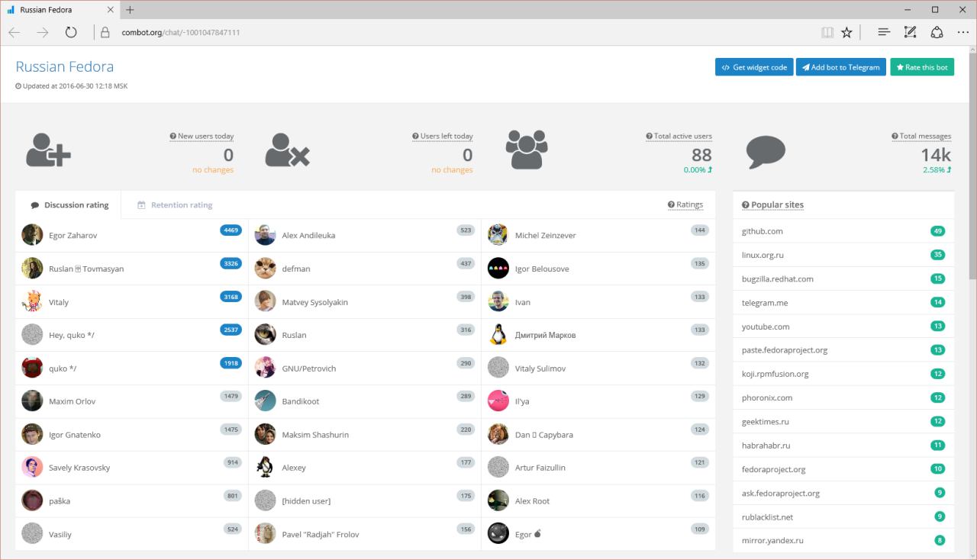Refresh the page with the reload icon
This screenshot has width=977, height=560.
71,33
